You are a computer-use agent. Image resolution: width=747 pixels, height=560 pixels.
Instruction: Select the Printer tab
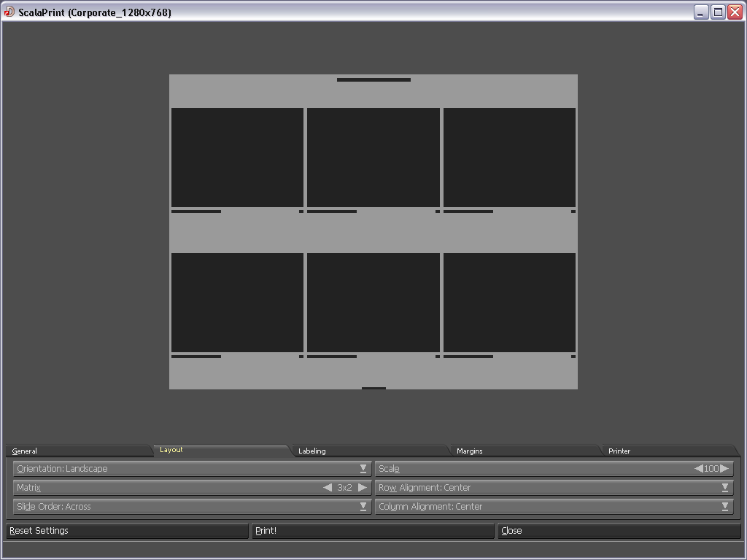[x=619, y=451]
